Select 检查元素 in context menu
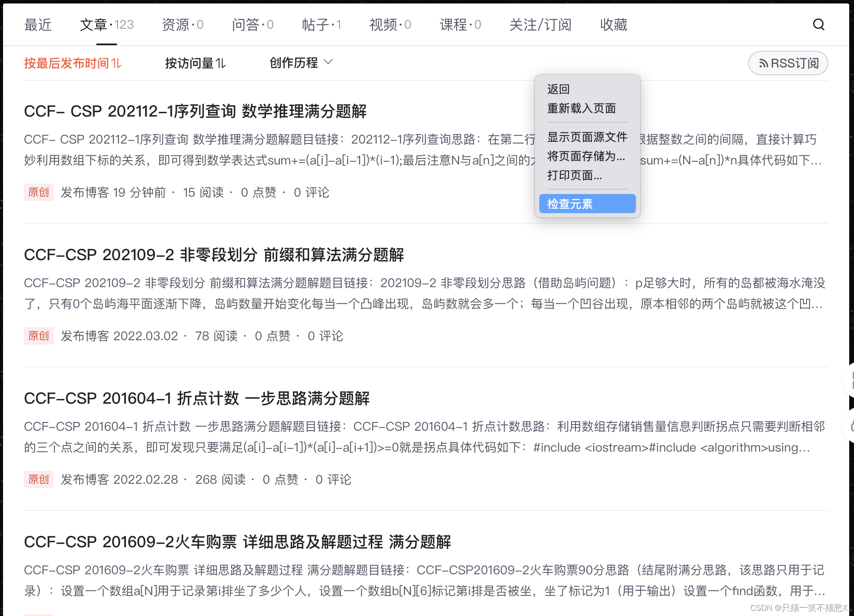This screenshot has height=616, width=854. (587, 204)
